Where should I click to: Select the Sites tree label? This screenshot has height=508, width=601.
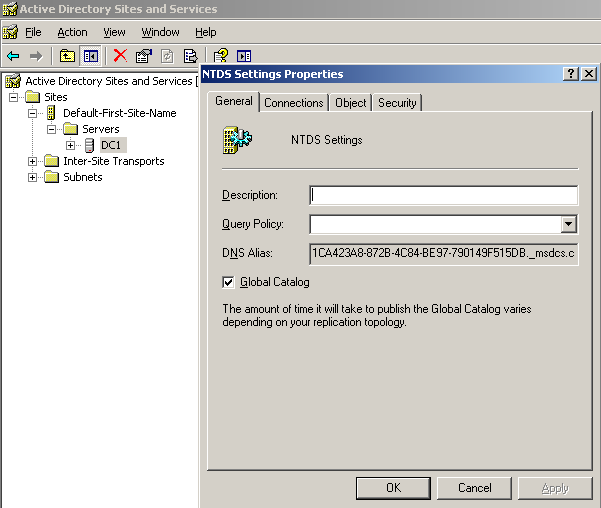click(56, 97)
